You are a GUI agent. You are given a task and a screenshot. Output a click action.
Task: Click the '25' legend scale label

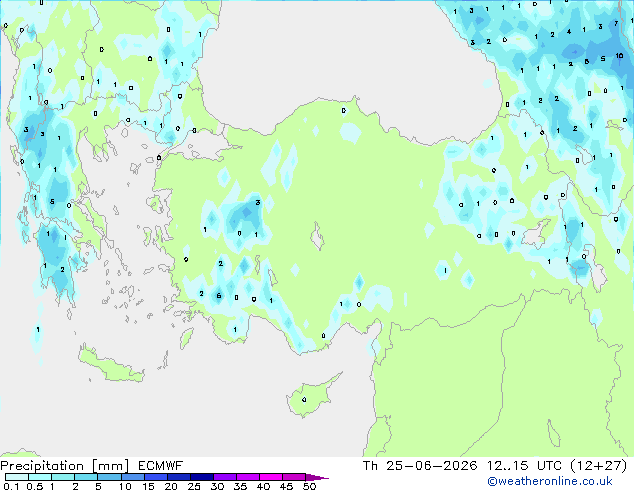194,486
